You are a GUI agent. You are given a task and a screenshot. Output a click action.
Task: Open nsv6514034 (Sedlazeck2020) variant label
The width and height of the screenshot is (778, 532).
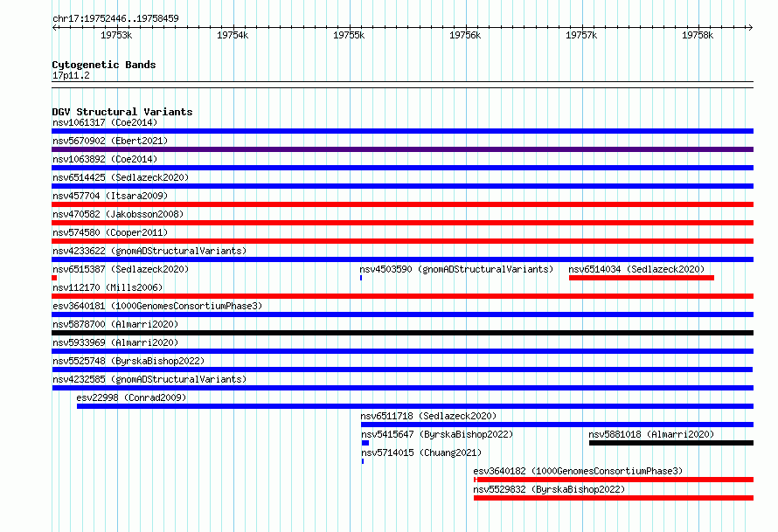point(636,269)
